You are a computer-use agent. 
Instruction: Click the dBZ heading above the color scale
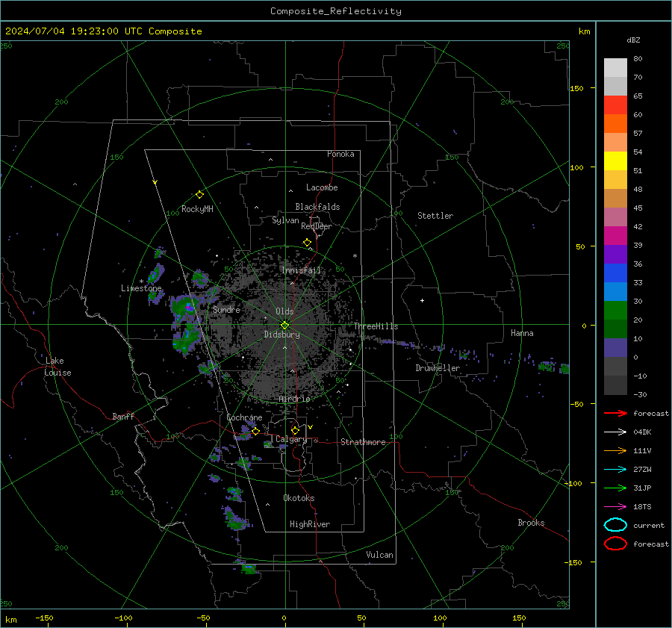[x=633, y=40]
